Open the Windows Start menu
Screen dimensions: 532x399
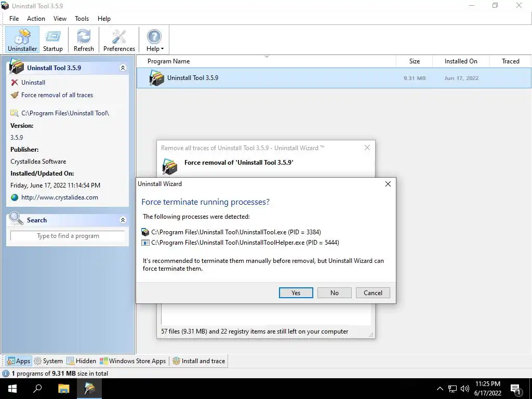click(x=12, y=389)
